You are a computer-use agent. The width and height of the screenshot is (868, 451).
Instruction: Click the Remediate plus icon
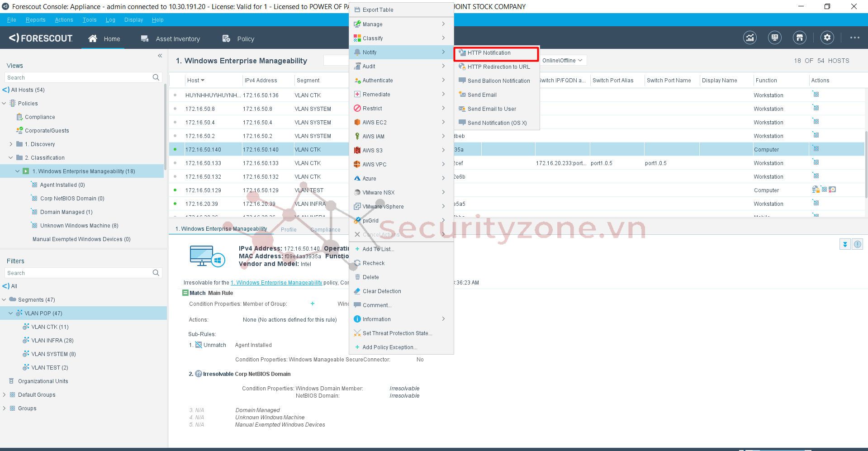(357, 94)
